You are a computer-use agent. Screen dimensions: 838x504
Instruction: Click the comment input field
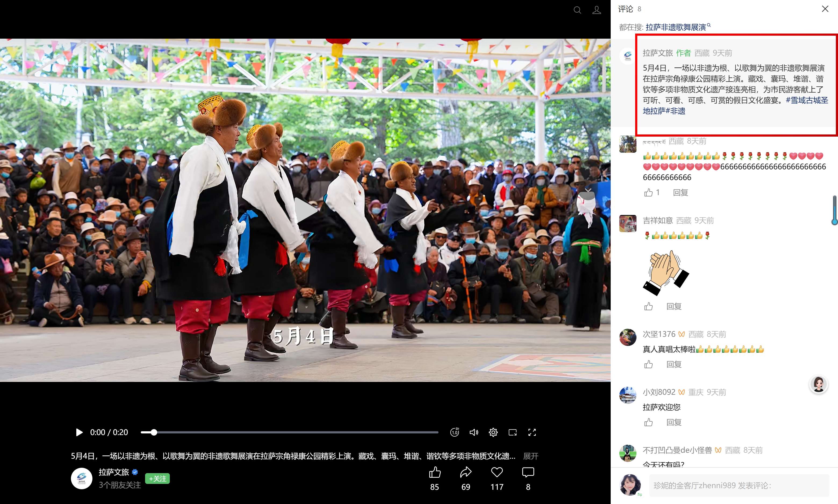click(x=739, y=485)
